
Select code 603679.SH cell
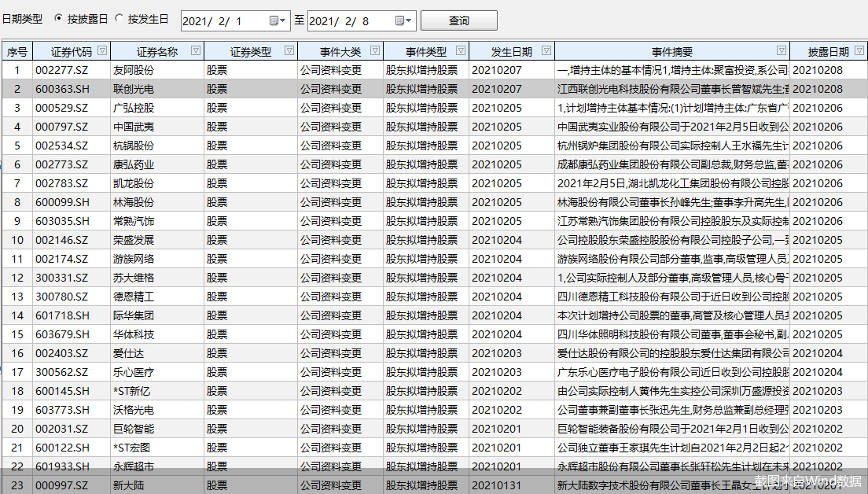[x=72, y=334]
